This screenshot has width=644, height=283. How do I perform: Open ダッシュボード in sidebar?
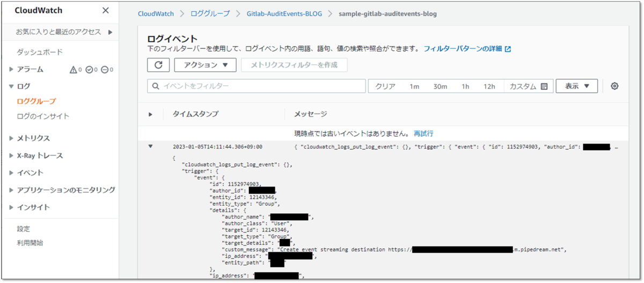pos(40,52)
